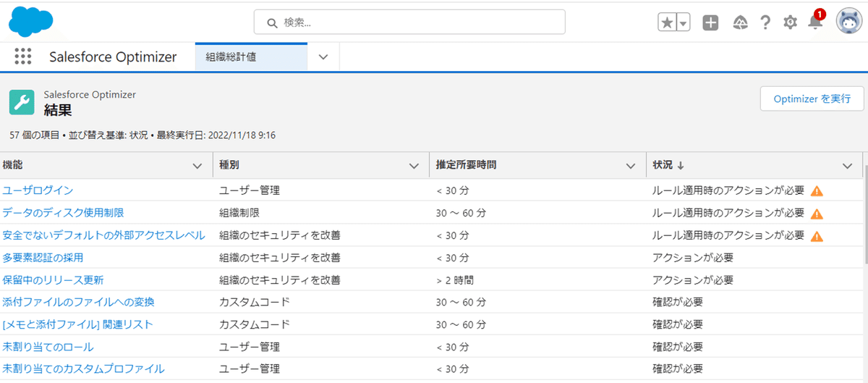
Task: Click the 検索 search field
Action: pyautogui.click(x=409, y=22)
